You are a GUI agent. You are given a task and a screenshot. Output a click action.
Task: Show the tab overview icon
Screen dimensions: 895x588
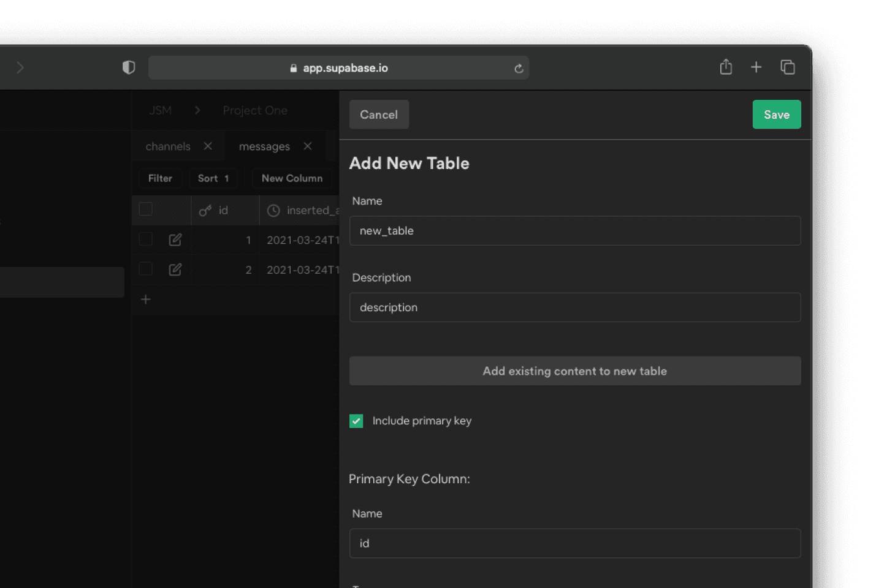(x=788, y=67)
